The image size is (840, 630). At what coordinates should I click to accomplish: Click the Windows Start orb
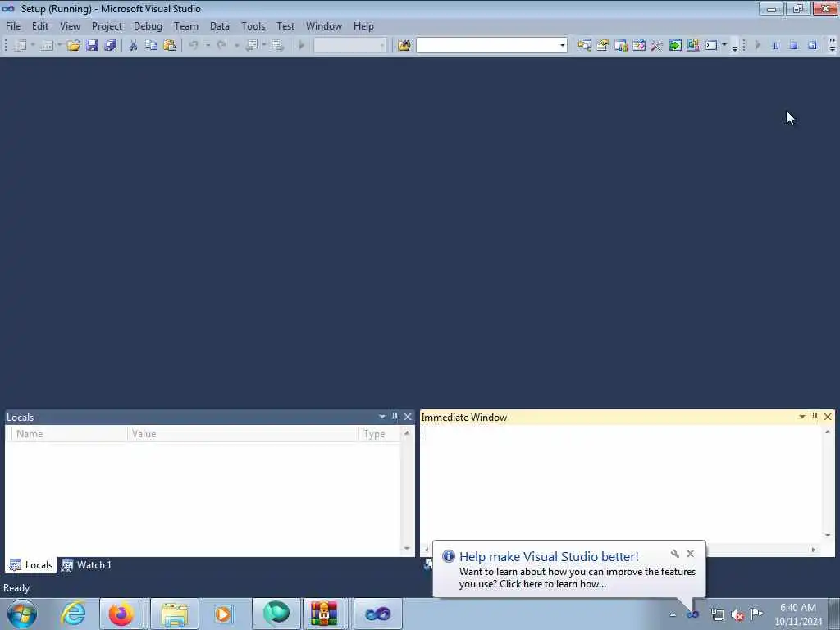tap(22, 614)
